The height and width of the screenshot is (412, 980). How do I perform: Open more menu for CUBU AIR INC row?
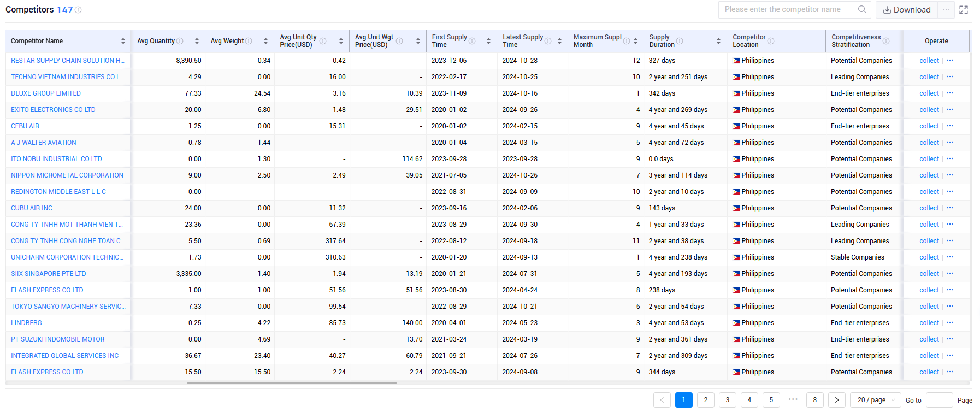coord(950,208)
